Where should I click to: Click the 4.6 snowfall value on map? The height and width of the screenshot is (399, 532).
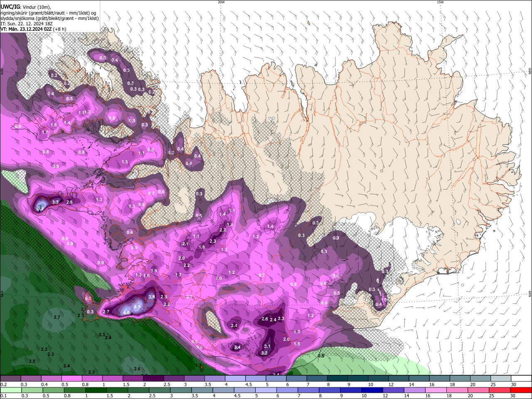point(127,313)
